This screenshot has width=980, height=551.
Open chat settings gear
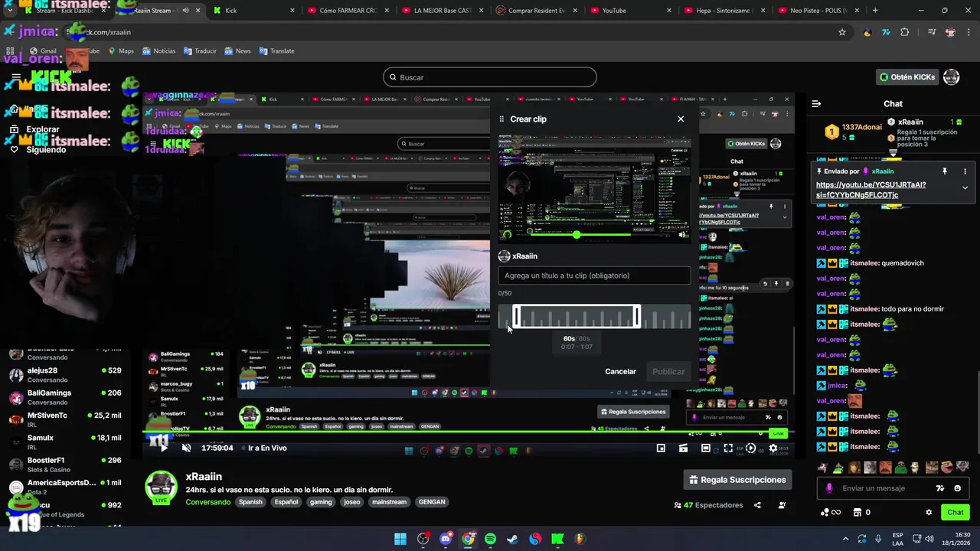pyautogui.click(x=929, y=512)
